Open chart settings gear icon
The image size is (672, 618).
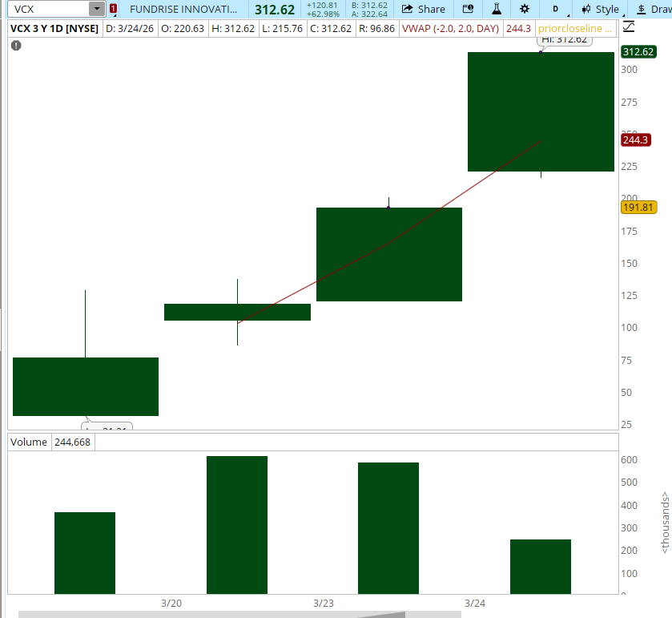525,9
